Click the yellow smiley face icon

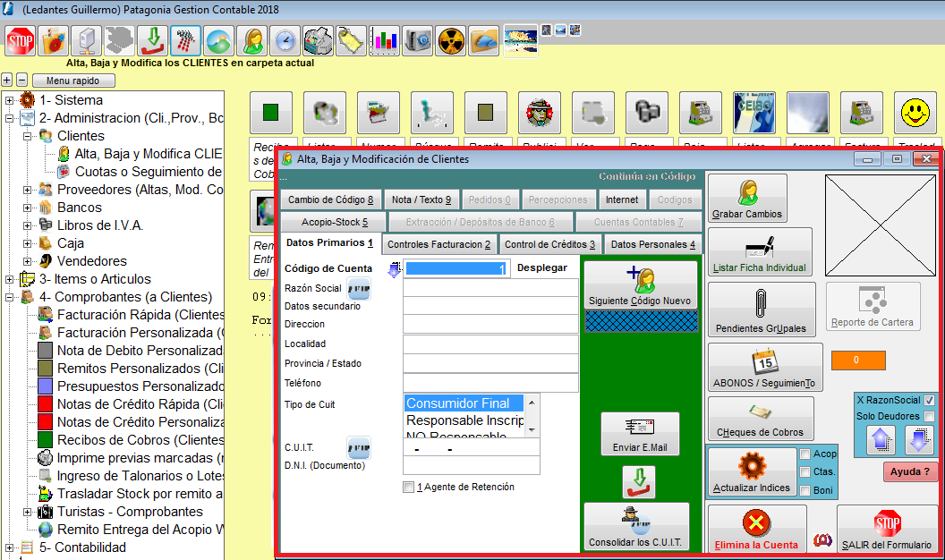coord(915,113)
